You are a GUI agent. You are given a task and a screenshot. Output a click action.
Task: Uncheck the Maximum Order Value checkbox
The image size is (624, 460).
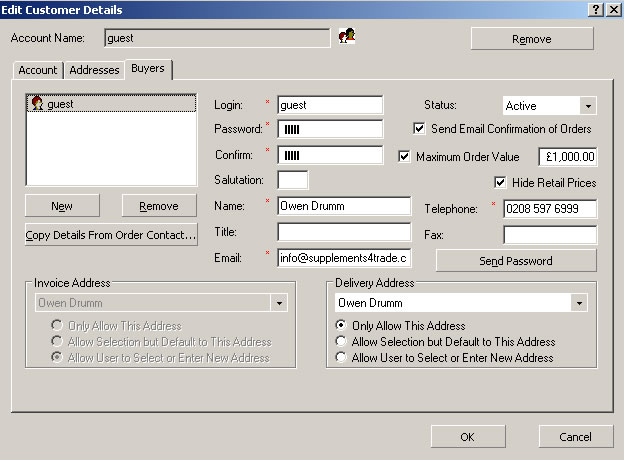(405, 156)
